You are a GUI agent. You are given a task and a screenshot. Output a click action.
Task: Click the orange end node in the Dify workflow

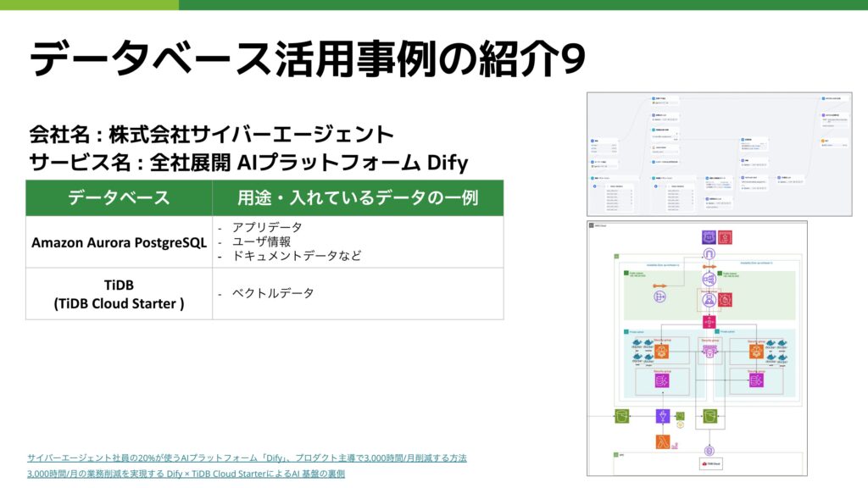pos(823,141)
